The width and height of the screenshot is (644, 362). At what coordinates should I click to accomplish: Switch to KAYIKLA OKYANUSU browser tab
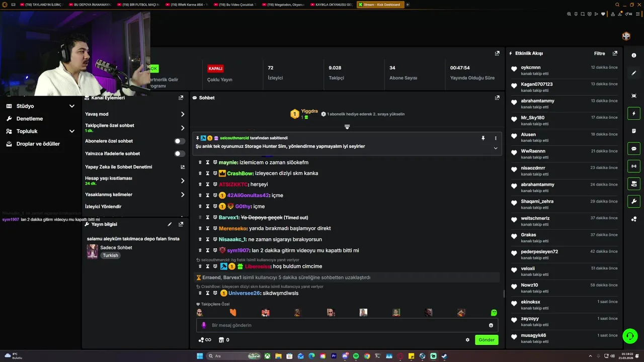pyautogui.click(x=332, y=5)
